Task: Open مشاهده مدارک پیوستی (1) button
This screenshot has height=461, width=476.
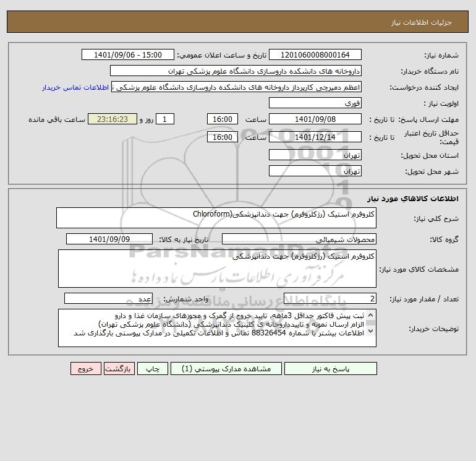Action: coord(226,369)
